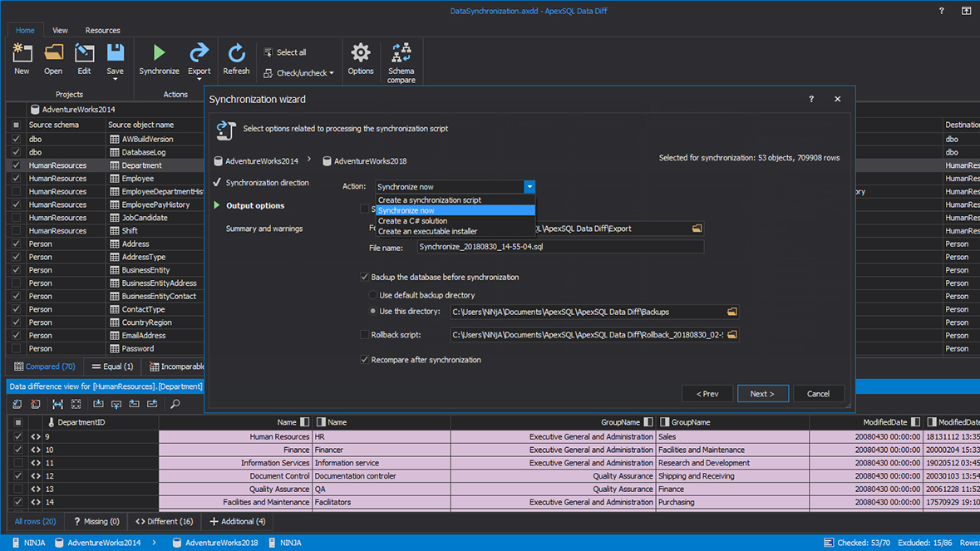980x551 pixels.
Task: Click the Refresh icon
Action: point(236,53)
